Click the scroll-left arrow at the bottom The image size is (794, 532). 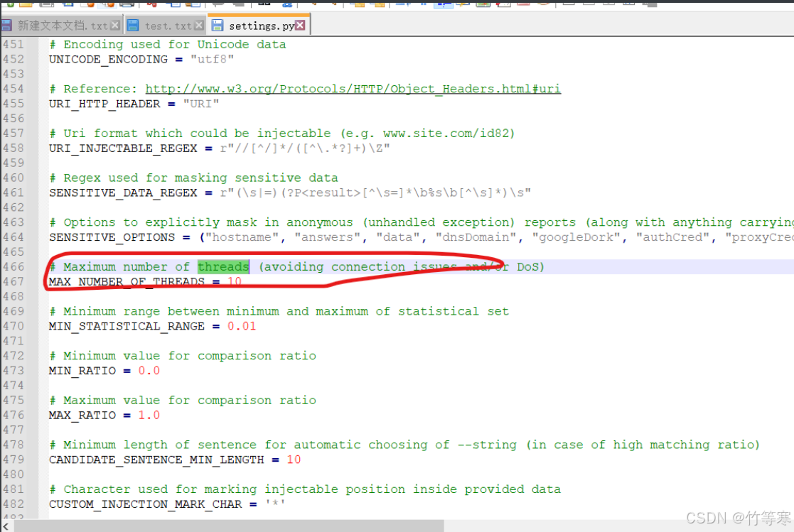6,526
